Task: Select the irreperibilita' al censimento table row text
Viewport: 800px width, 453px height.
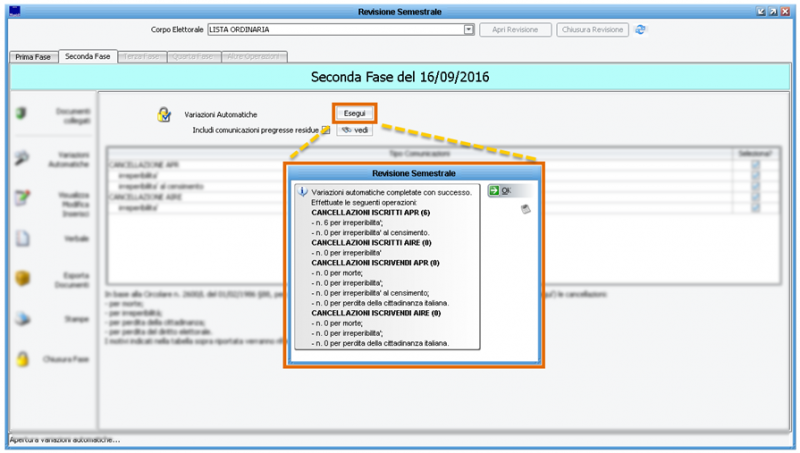Action: pyautogui.click(x=161, y=186)
